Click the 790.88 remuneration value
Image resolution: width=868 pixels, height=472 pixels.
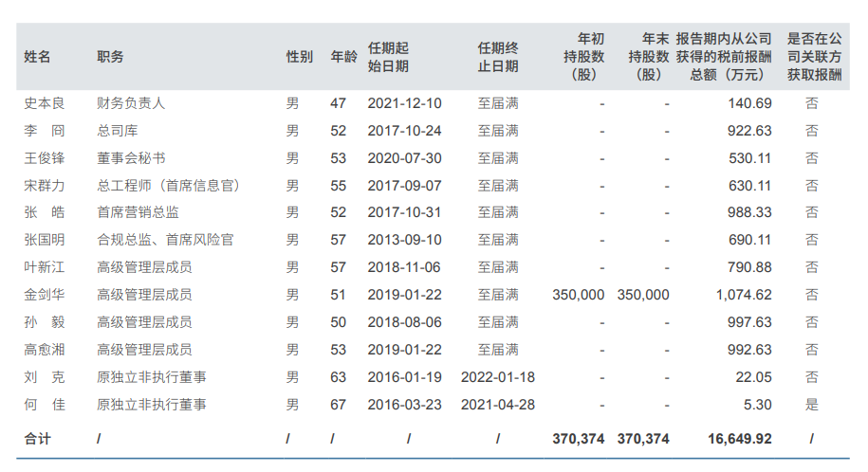click(749, 267)
